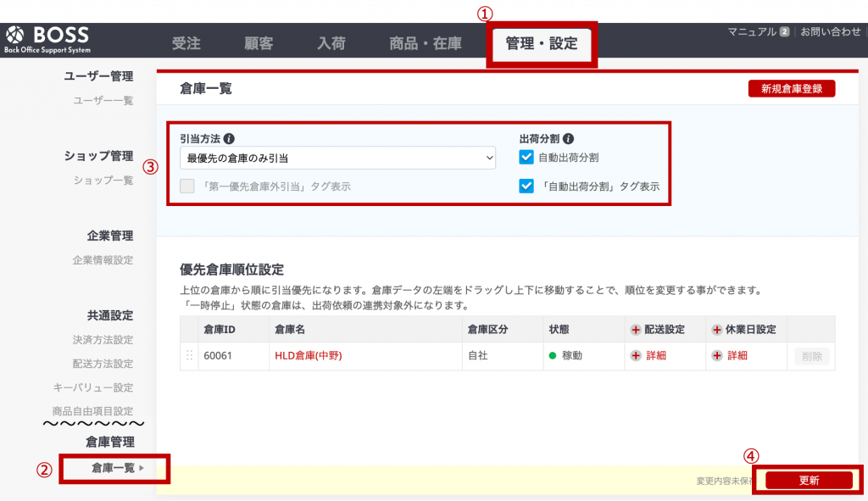Click the plus icon next to 休業日設定 header
Image resolution: width=868 pixels, height=501 pixels.
point(716,329)
